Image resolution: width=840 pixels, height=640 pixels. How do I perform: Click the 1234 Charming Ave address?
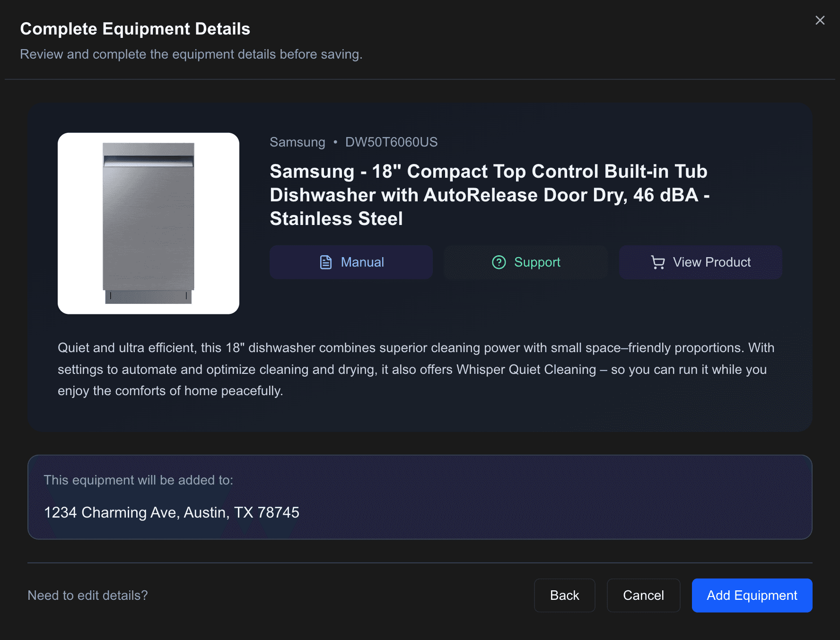point(172,512)
